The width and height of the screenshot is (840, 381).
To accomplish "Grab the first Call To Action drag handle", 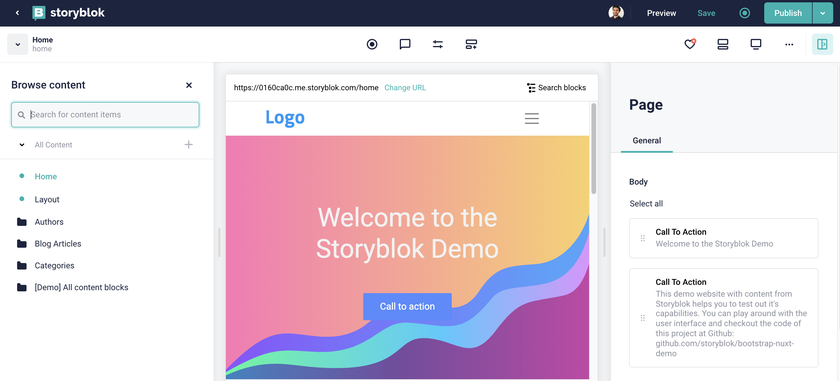I will point(643,238).
